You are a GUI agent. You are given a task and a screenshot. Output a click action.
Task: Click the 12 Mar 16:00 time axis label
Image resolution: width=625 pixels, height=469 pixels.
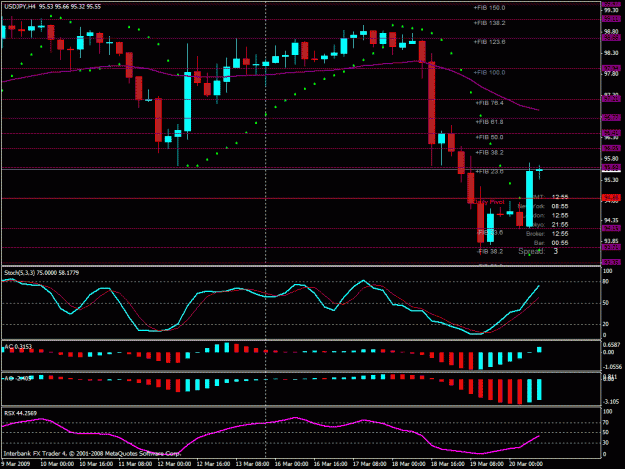[213, 464]
